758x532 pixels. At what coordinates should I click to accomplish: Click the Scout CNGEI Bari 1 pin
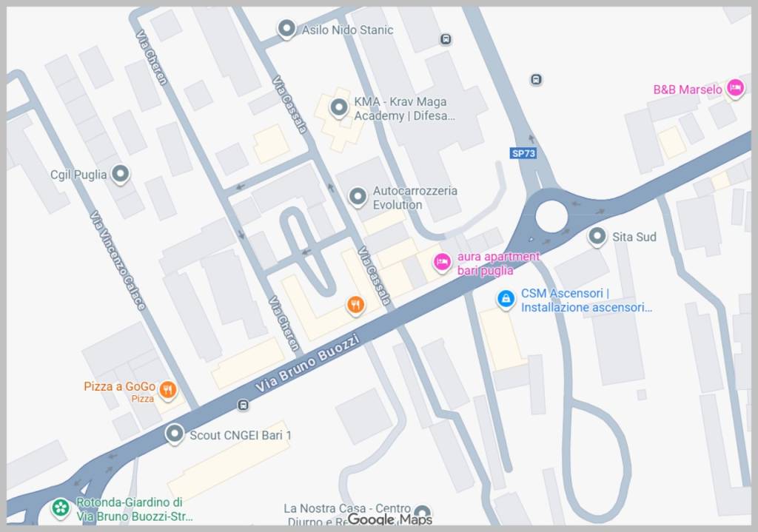[175, 434]
